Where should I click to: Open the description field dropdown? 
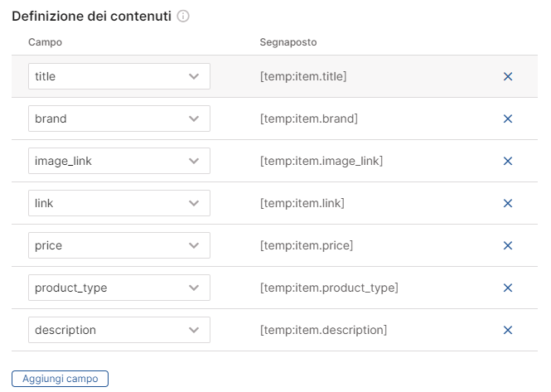[119, 330]
